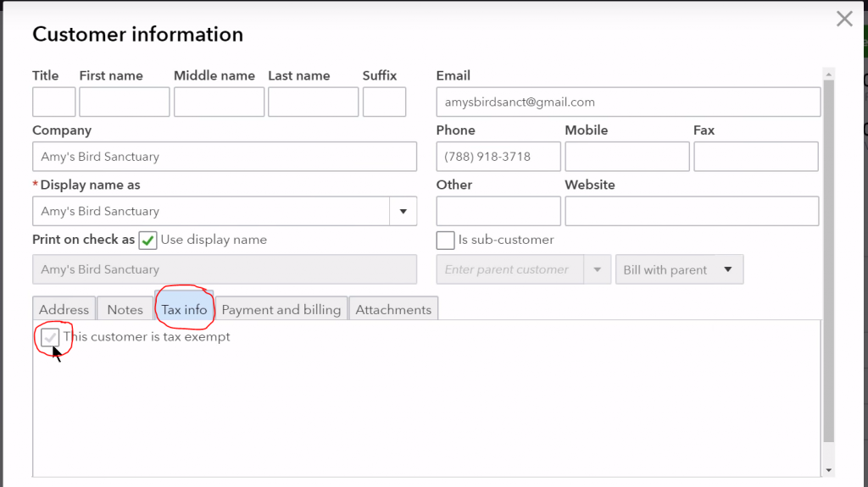Screen dimensions: 868x487
Task: Open the Notes tab
Action: pos(125,309)
